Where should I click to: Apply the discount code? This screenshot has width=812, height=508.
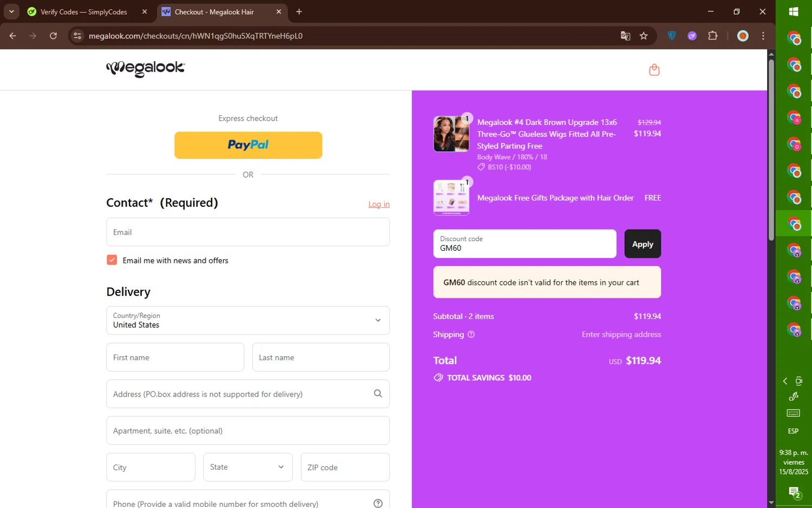pos(643,244)
